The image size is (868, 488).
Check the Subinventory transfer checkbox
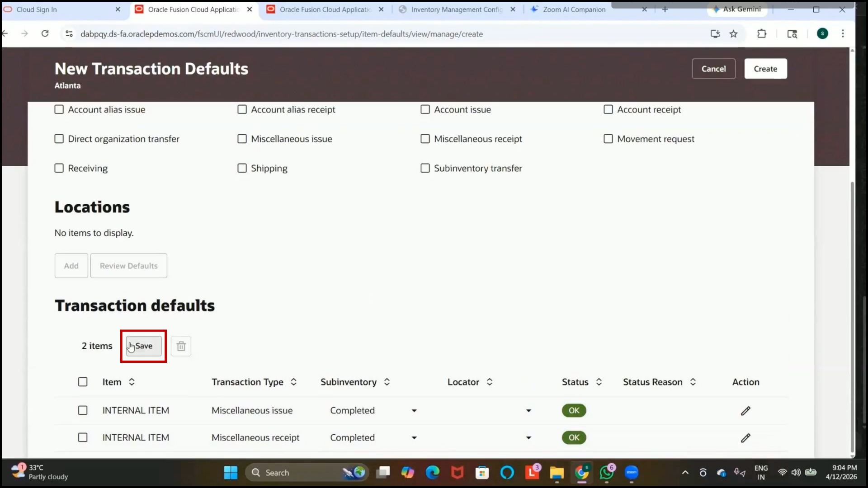425,168
